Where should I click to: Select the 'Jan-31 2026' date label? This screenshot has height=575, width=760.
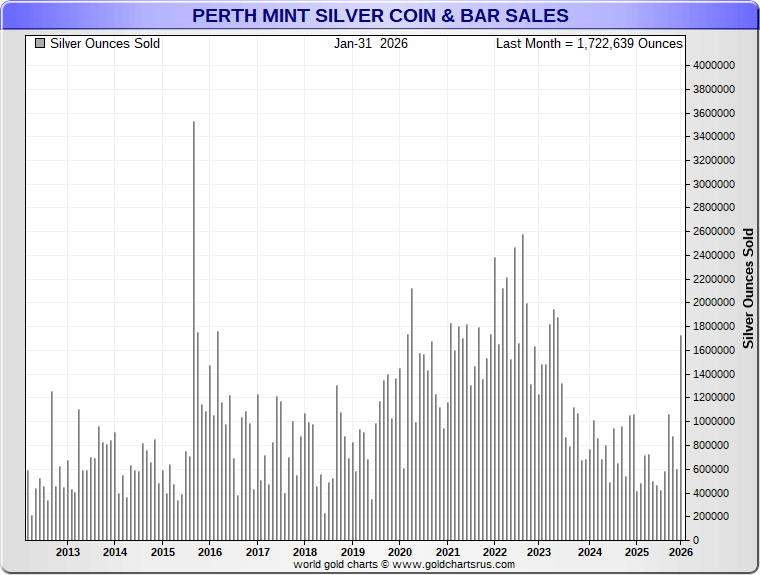pyautogui.click(x=371, y=44)
